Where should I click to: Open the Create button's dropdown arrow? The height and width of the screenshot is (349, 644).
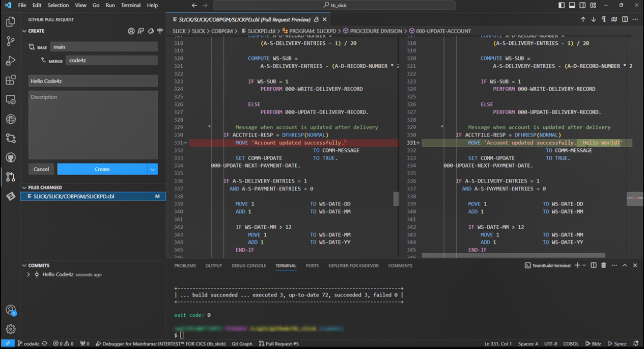(x=152, y=169)
